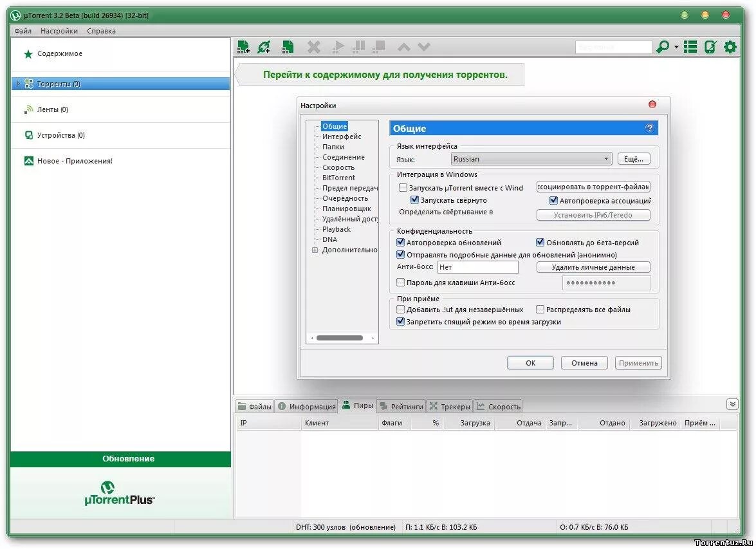This screenshot has width=756, height=549.
Task: Check Распределять все файлы checkbox
Action: coord(540,309)
